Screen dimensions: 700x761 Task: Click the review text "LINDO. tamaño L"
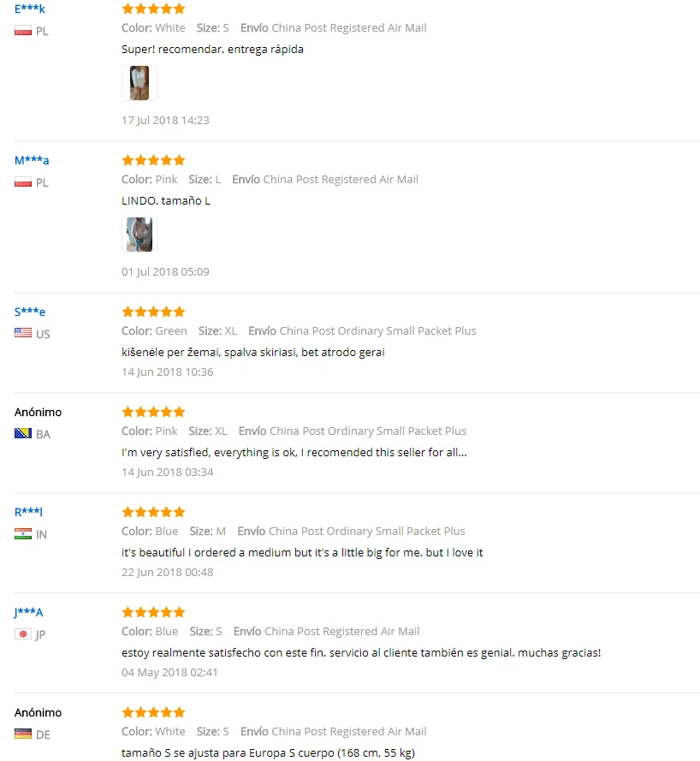point(166,201)
